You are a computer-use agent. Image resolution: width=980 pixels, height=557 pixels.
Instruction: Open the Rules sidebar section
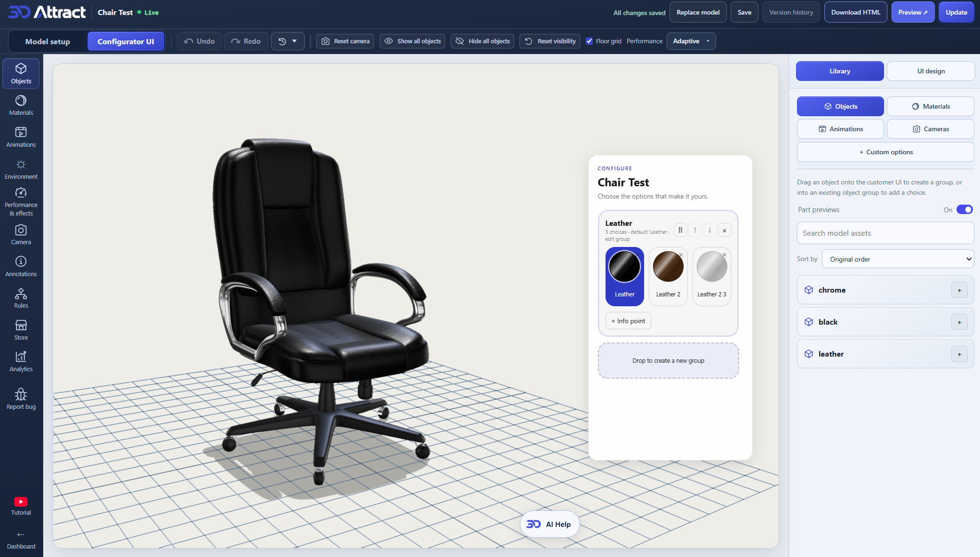coord(21,298)
